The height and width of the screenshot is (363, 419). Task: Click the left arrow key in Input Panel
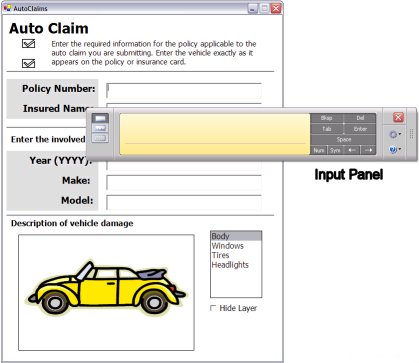352,150
